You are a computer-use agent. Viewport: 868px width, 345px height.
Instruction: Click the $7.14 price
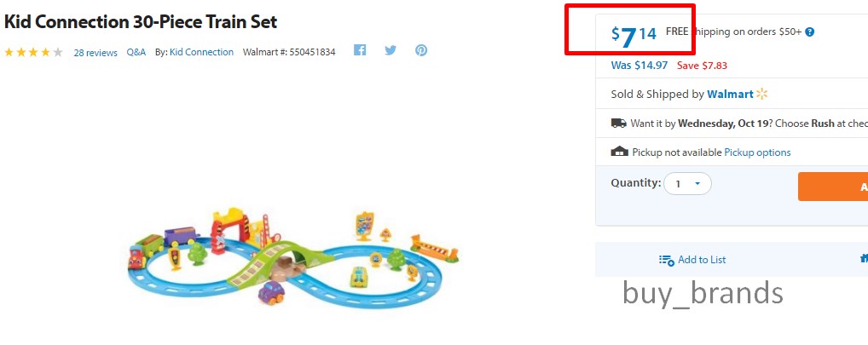point(634,37)
